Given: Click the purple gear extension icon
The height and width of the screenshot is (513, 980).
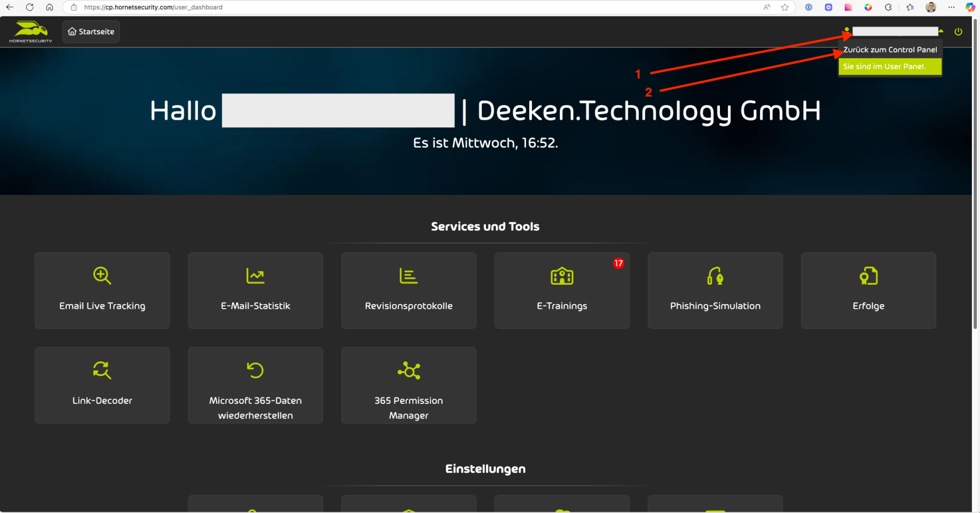Looking at the screenshot, I should tap(828, 7).
